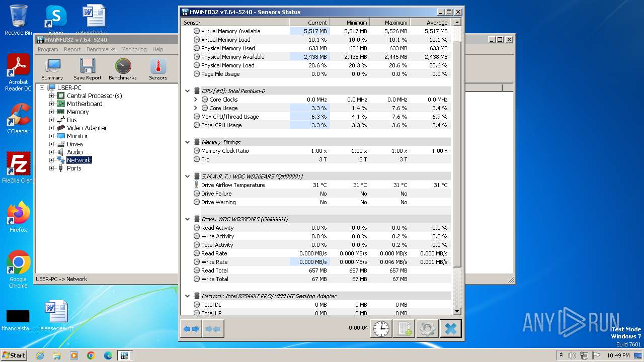Select Audio in the device tree

(75, 152)
